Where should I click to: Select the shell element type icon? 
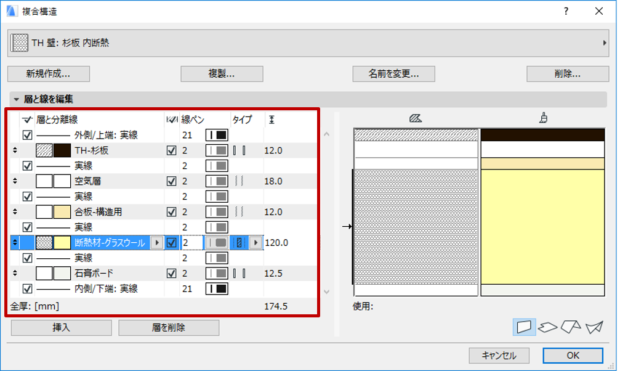pos(594,327)
